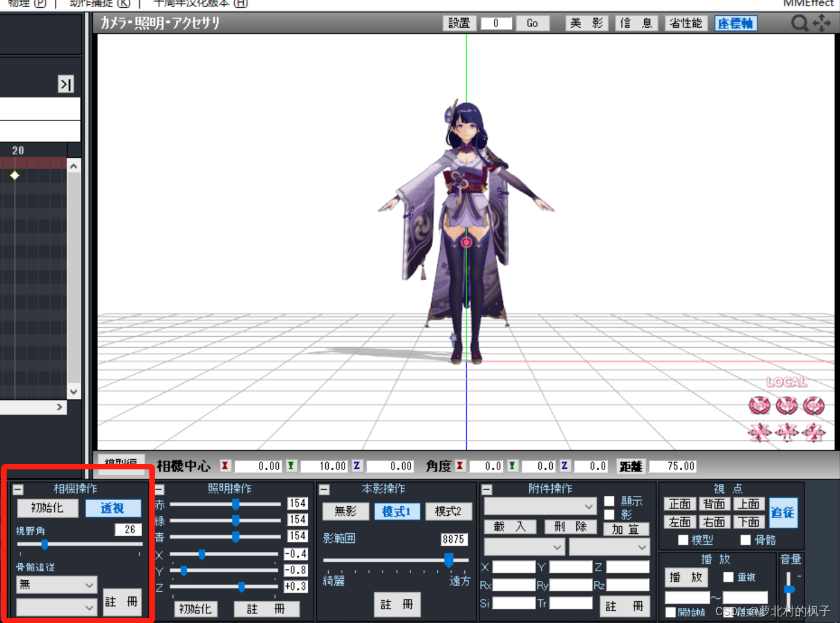Toggle the 追従 follow button
This screenshot has height=623, width=840.
pyautogui.click(x=783, y=513)
